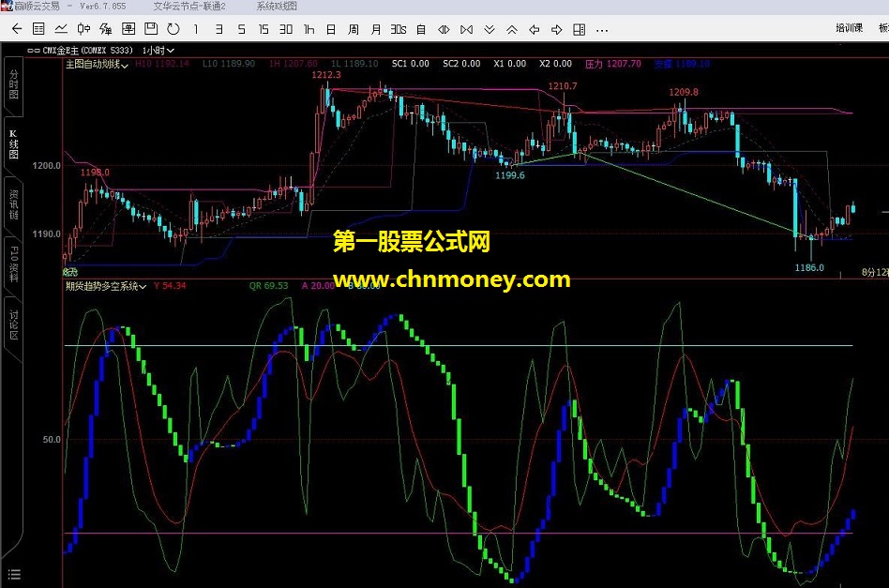Expand the 期货趋势多空系统 indicator dropdown
The width and height of the screenshot is (889, 588).
tap(106, 286)
